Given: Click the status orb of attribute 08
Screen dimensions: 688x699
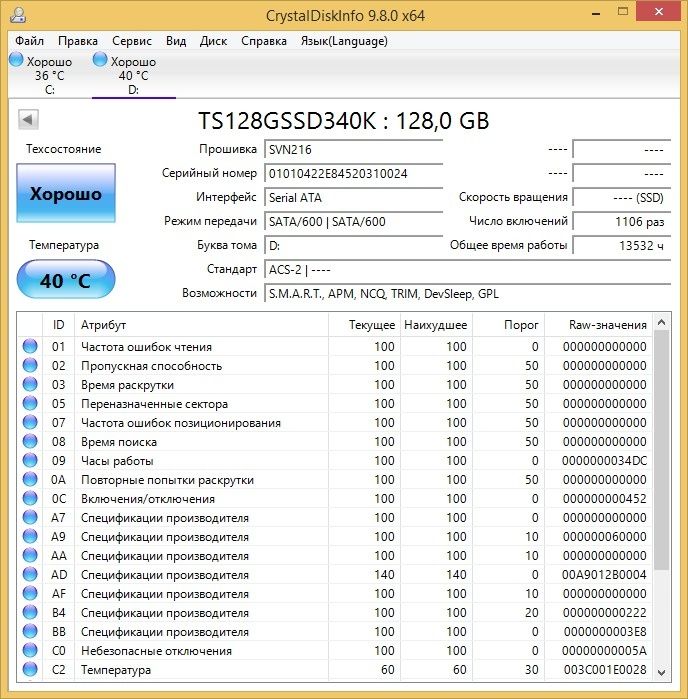Looking at the screenshot, I should pyautogui.click(x=30, y=441).
